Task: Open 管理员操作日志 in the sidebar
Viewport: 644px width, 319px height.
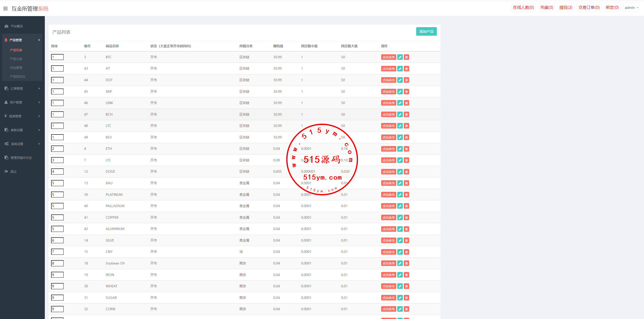Action: point(21,158)
